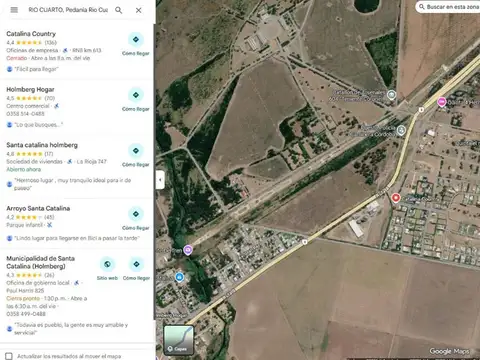The width and height of the screenshot is (480, 360).
Task: Click 'Buscar en esta zona' button
Action: (448, 7)
